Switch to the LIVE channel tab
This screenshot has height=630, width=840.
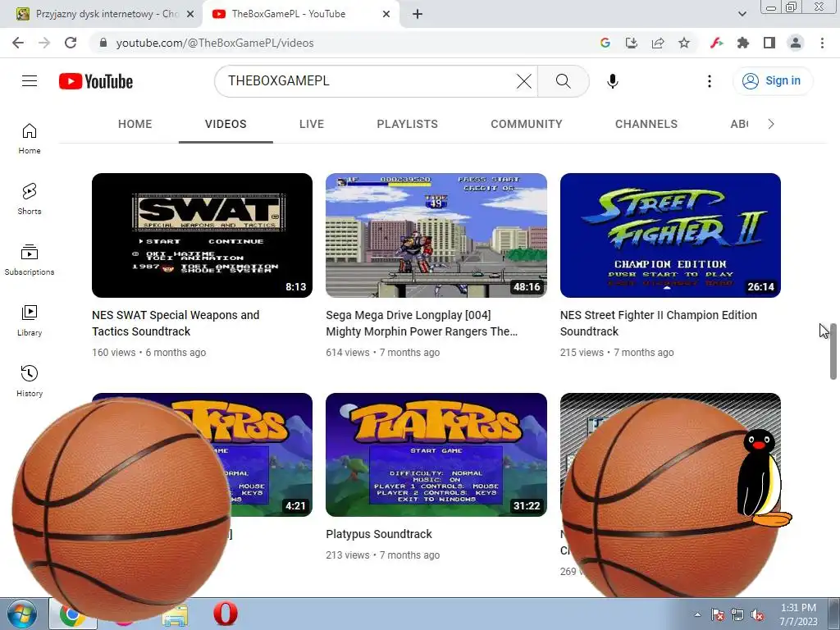[312, 125]
